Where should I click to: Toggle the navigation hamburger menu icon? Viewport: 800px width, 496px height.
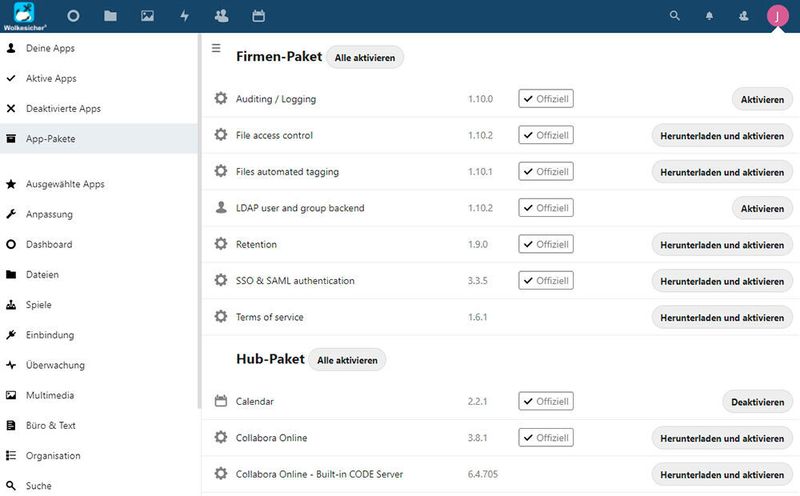point(216,48)
